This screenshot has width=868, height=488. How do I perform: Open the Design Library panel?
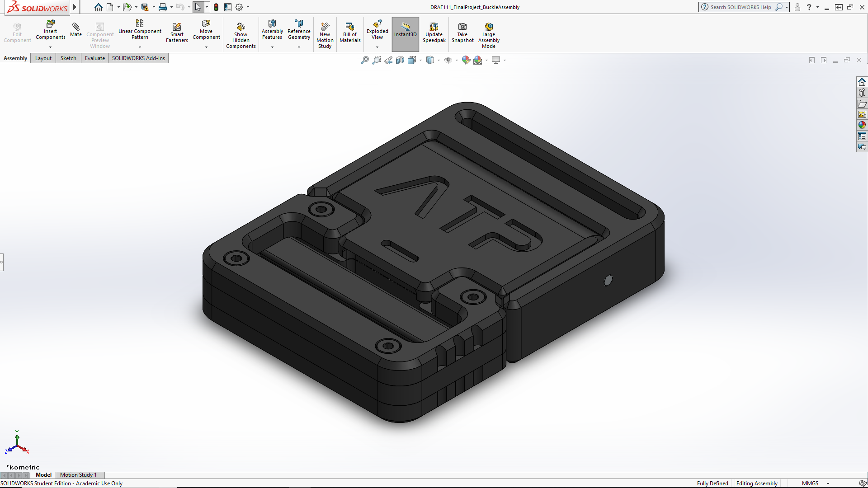point(862,92)
